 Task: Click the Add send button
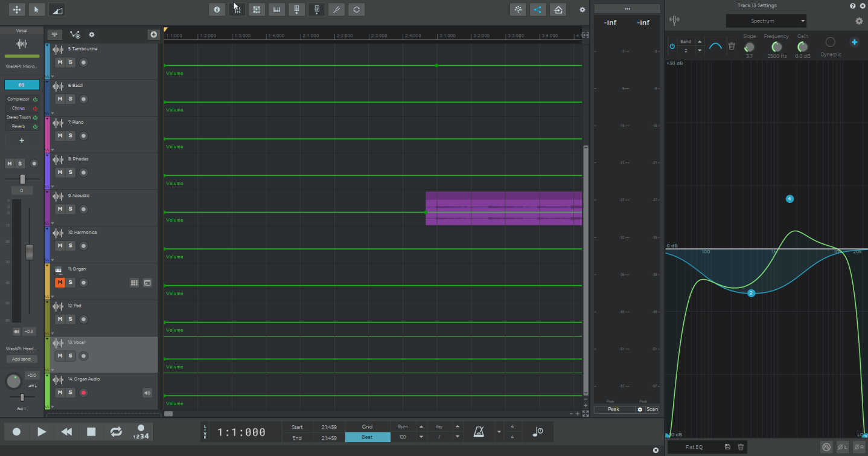point(21,359)
